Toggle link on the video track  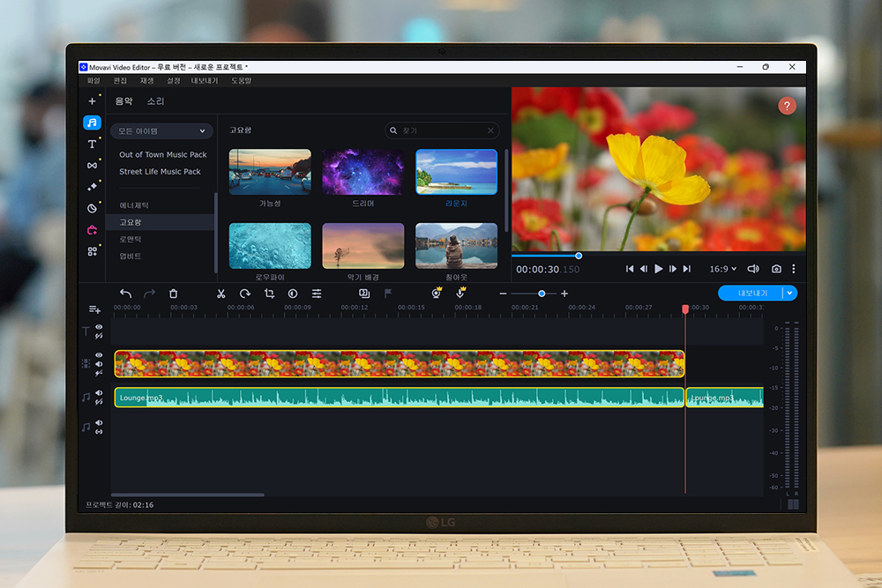(x=99, y=373)
